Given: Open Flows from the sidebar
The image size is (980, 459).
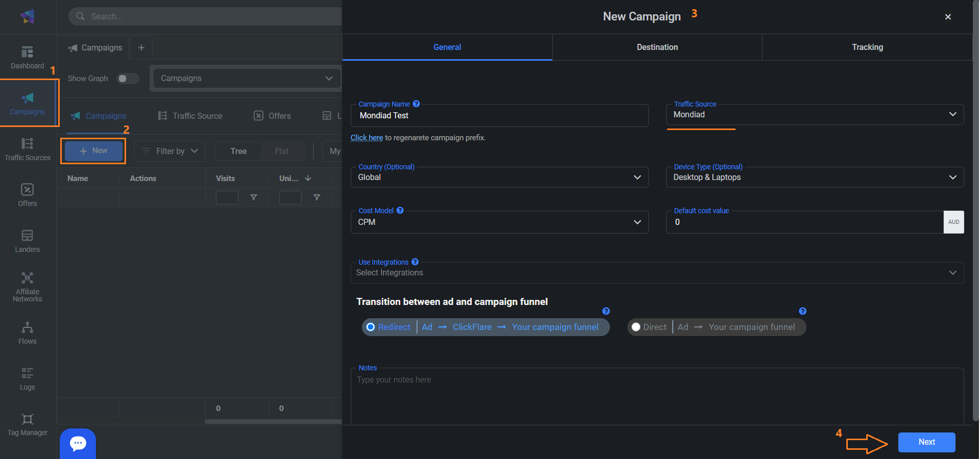Looking at the screenshot, I should pos(28,333).
